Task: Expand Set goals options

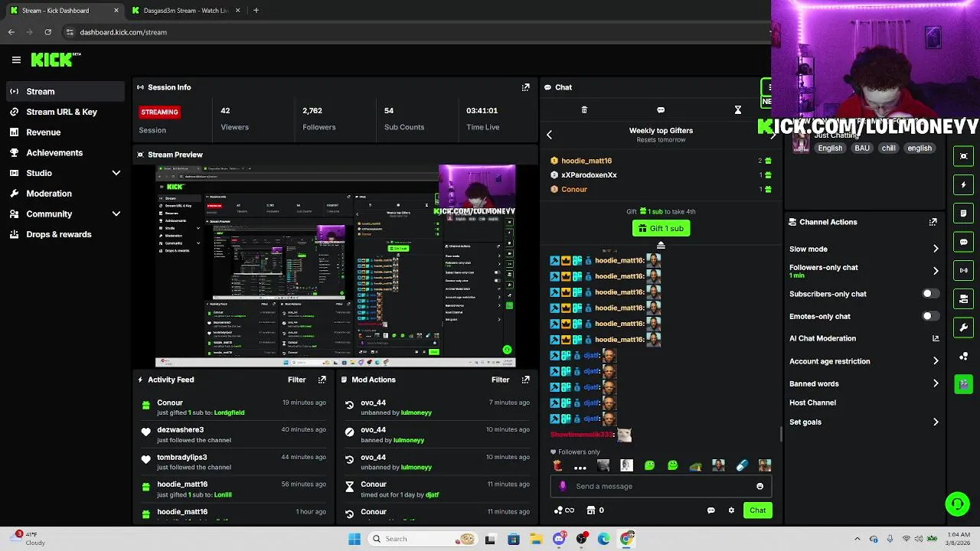Action: tap(936, 422)
